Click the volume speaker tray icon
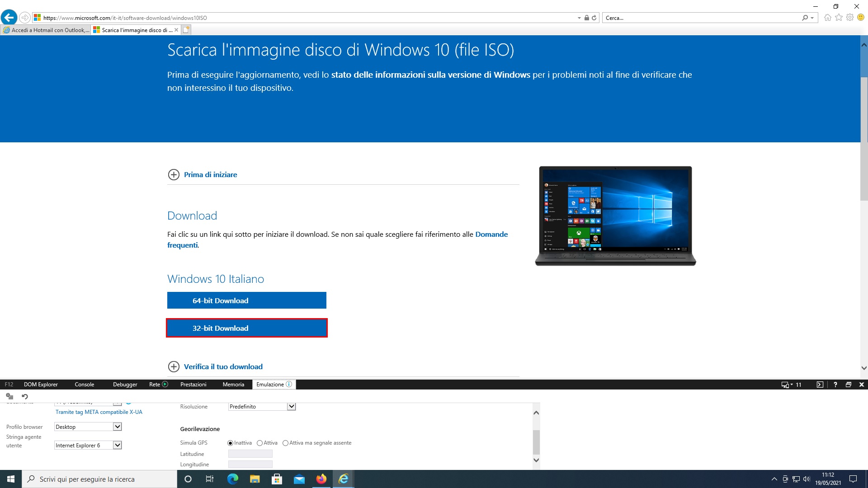868x488 pixels. [807, 479]
